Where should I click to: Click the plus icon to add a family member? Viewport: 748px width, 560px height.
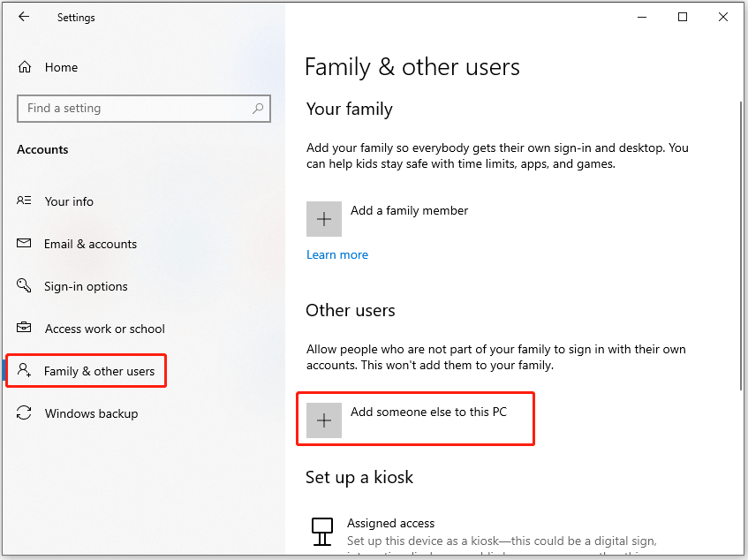[x=323, y=218]
